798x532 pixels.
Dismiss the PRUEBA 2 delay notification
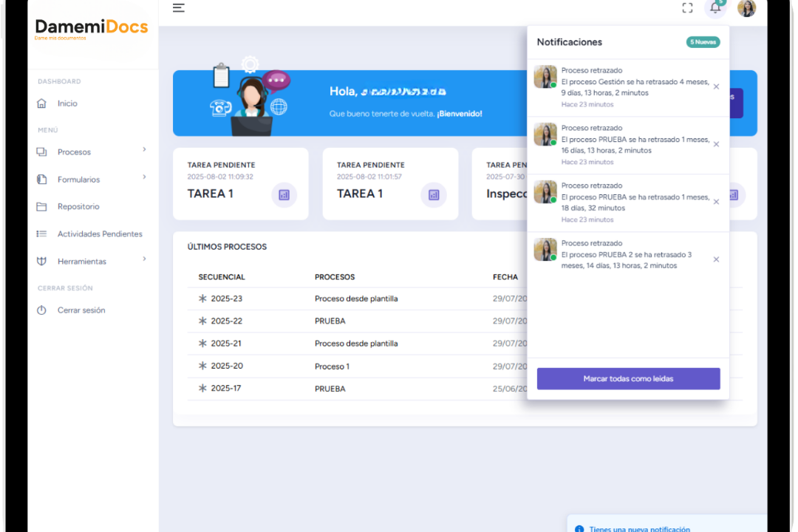[x=715, y=259]
